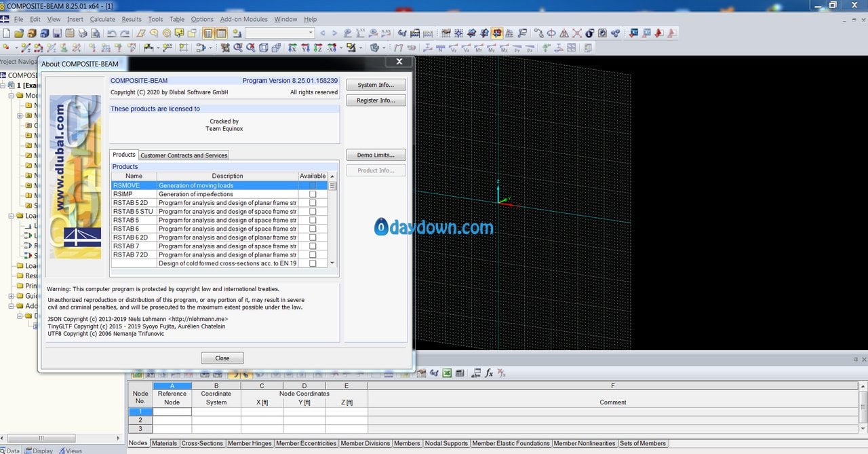
Task: Click the Save file toolbar icon
Action: click(x=57, y=33)
